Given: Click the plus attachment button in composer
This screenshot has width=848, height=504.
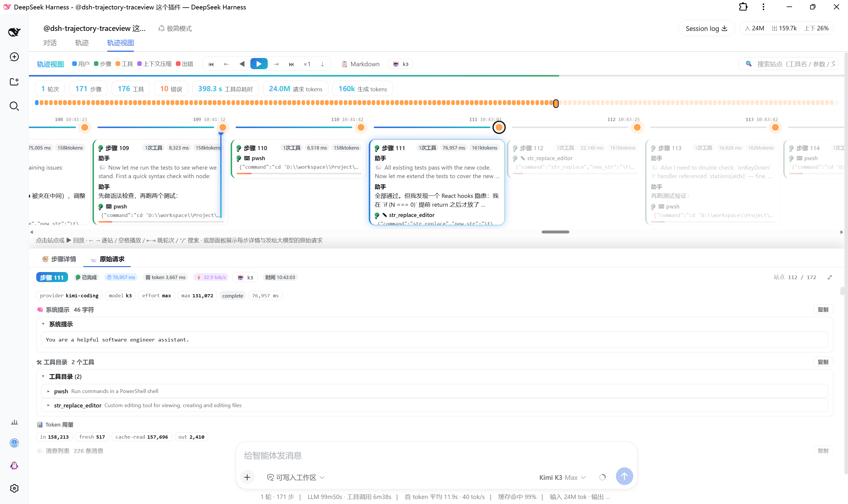Looking at the screenshot, I should pos(247,478).
